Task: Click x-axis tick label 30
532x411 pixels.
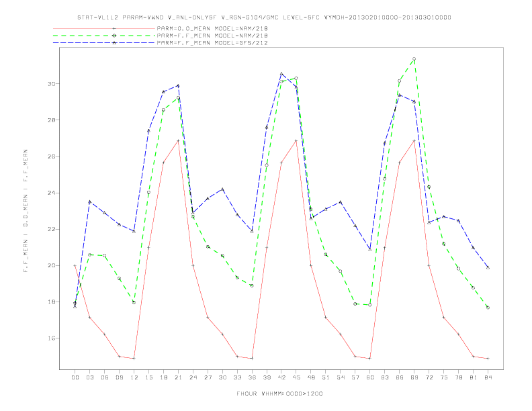Action: pos(222,377)
